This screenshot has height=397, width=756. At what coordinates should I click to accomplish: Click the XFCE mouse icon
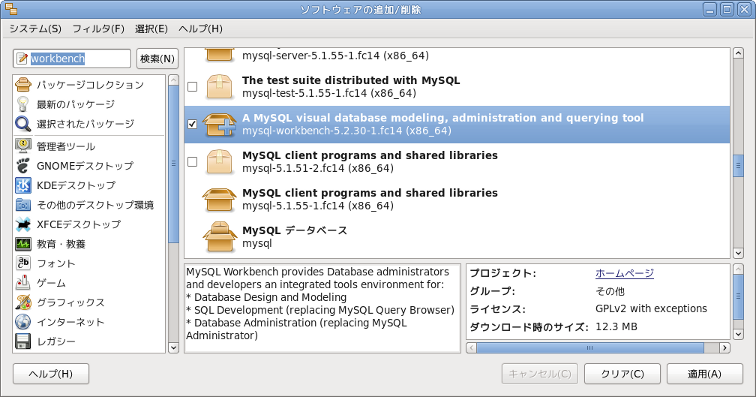coord(23,224)
